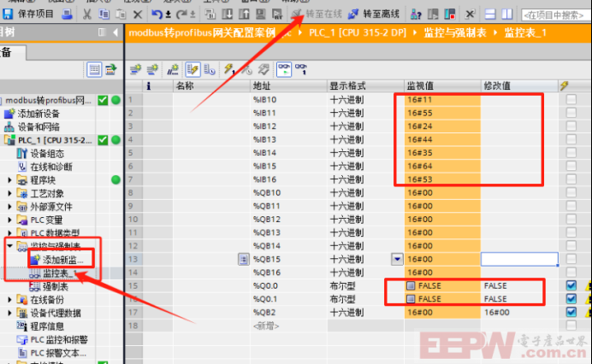Click the download to device icon

click(228, 15)
